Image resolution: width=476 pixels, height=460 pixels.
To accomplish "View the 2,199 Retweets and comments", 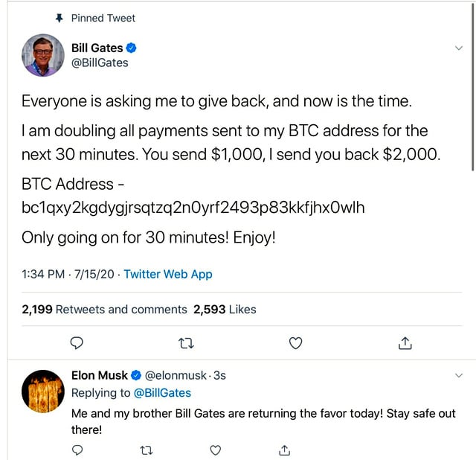I will point(104,309).
